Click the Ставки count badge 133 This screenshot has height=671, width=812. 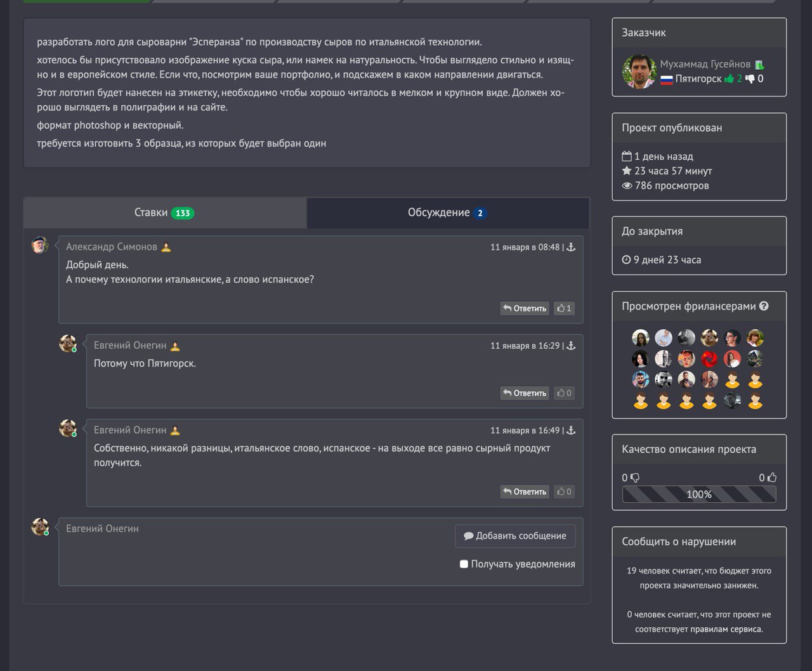click(183, 213)
